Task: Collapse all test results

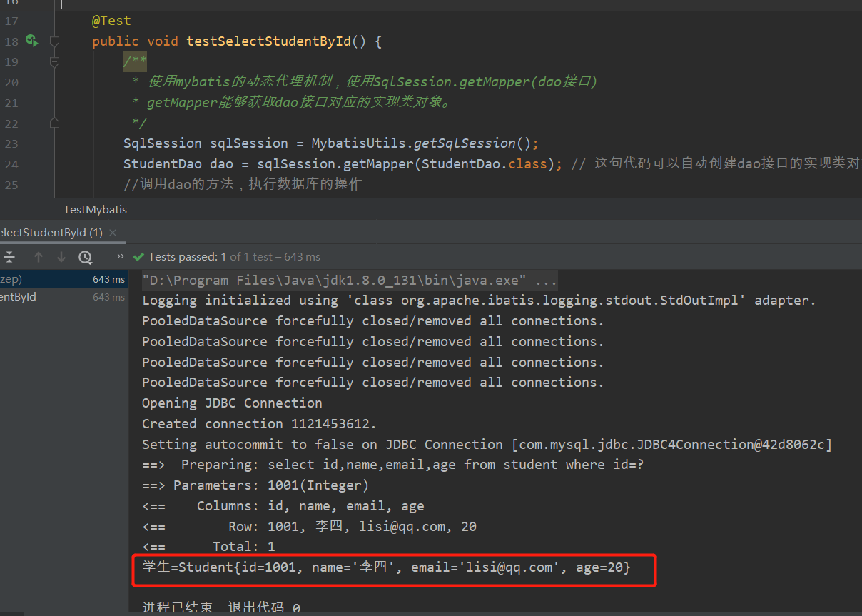Action: pos(9,257)
